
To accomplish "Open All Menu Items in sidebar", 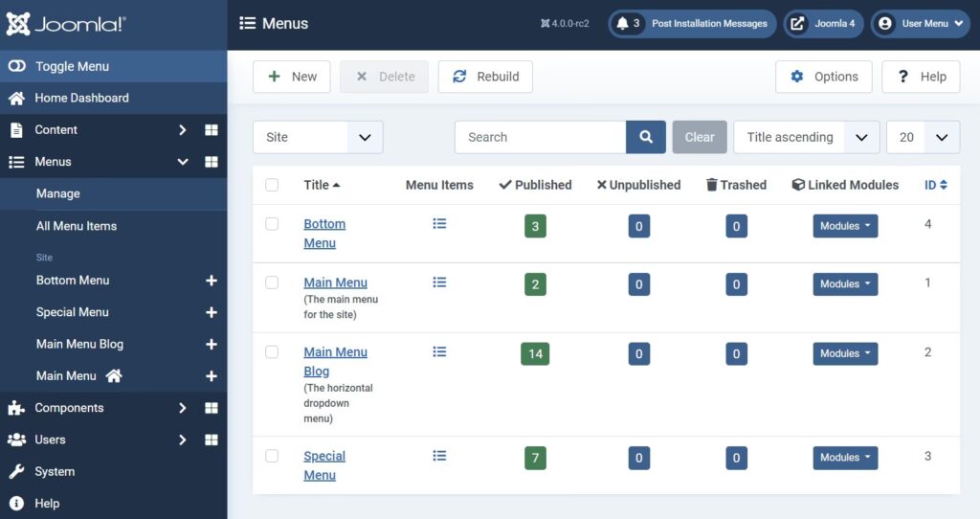I will [77, 226].
